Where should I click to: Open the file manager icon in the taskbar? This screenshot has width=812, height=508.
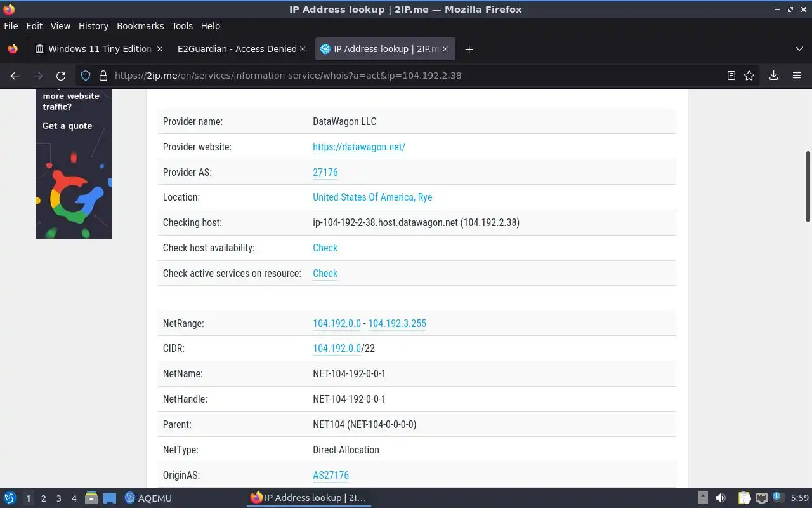point(91,498)
